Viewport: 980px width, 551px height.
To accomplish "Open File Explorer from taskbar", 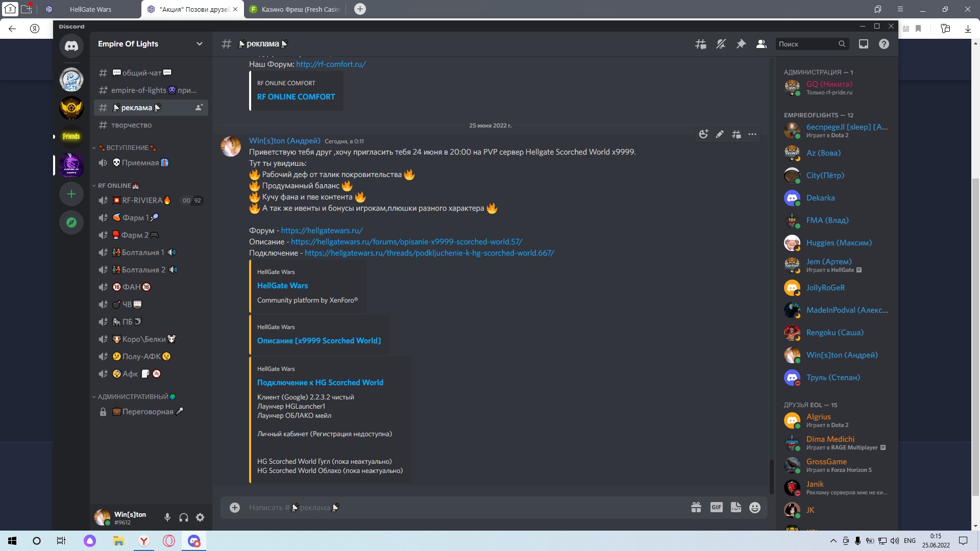I will 118,541.
